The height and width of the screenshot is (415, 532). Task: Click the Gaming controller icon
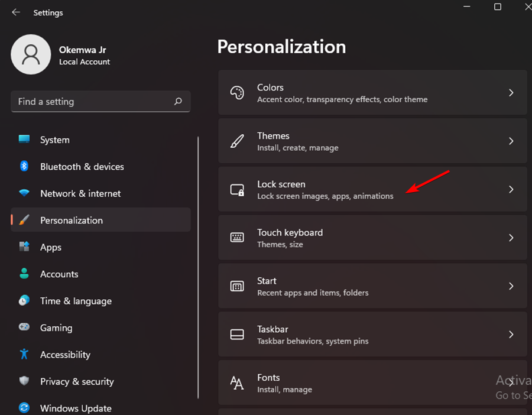tap(24, 328)
